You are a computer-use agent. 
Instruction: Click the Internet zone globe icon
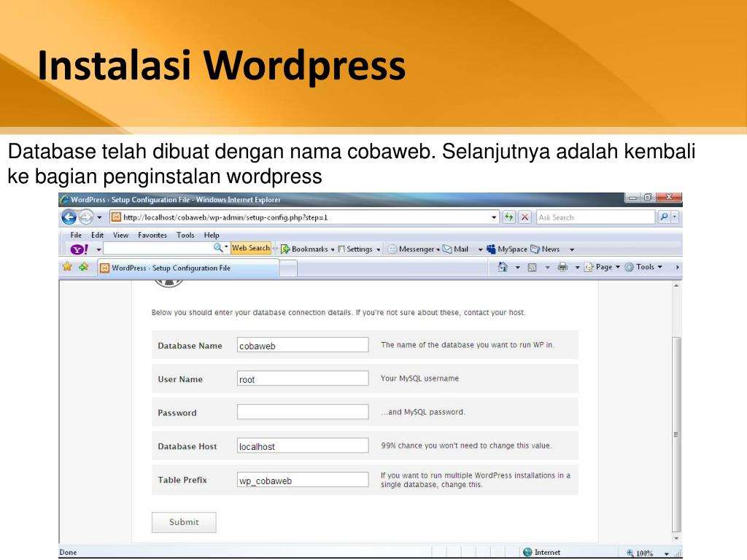point(527,553)
